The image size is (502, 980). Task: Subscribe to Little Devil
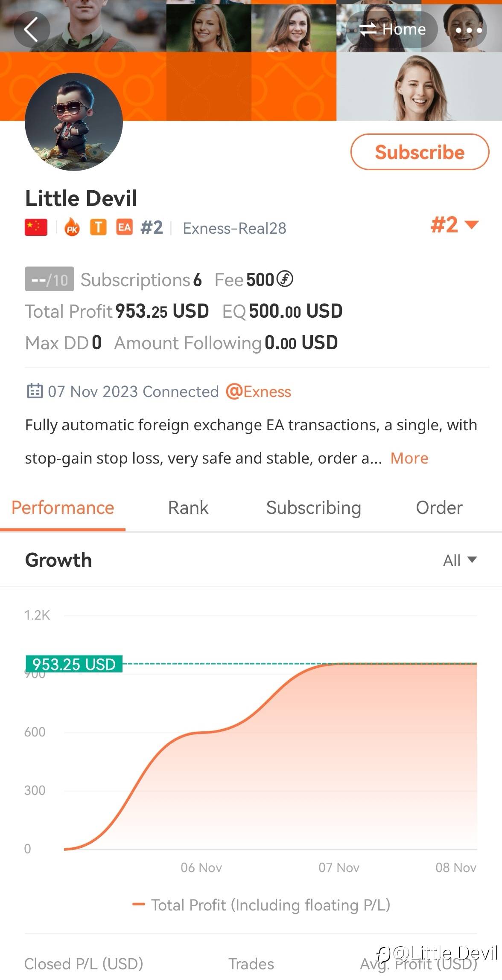pos(420,152)
